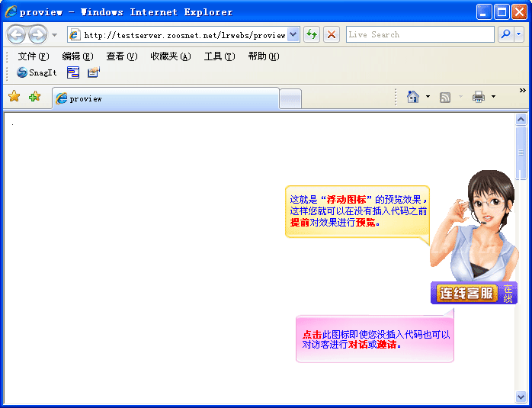This screenshot has height=408, width=532.
Task: Click the browser Forward arrow button
Action: tap(37, 34)
